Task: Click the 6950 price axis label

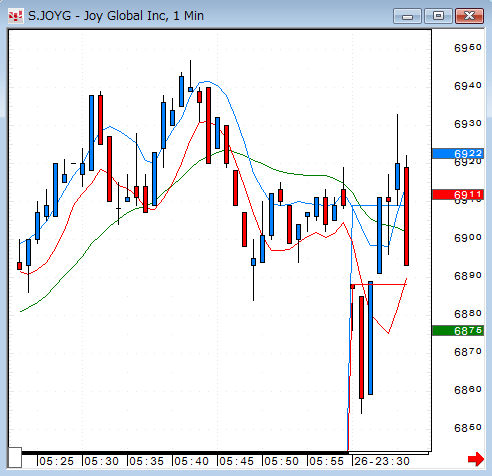Action: point(468,48)
